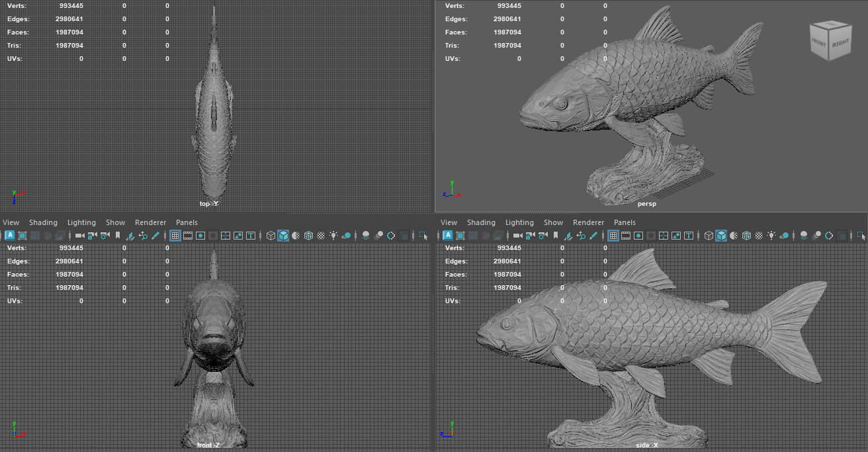Open Shading menu of the side panel
868x452 pixels.
pyautogui.click(x=481, y=222)
